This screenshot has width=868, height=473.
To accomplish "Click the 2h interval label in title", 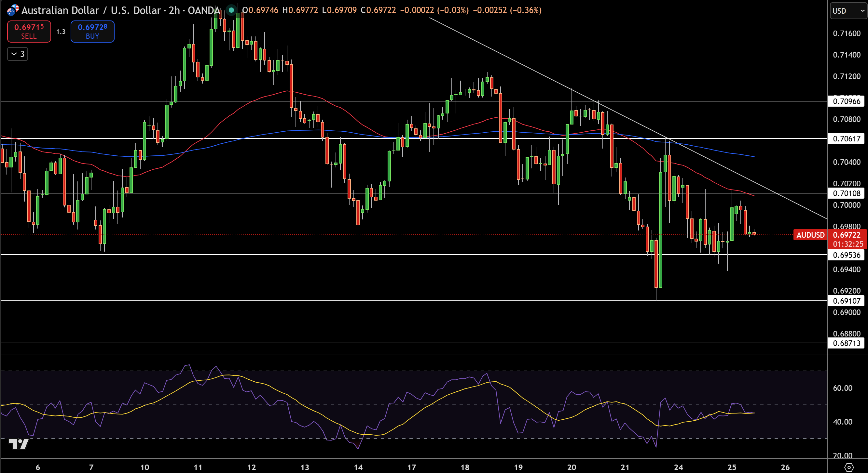I will point(174,10).
